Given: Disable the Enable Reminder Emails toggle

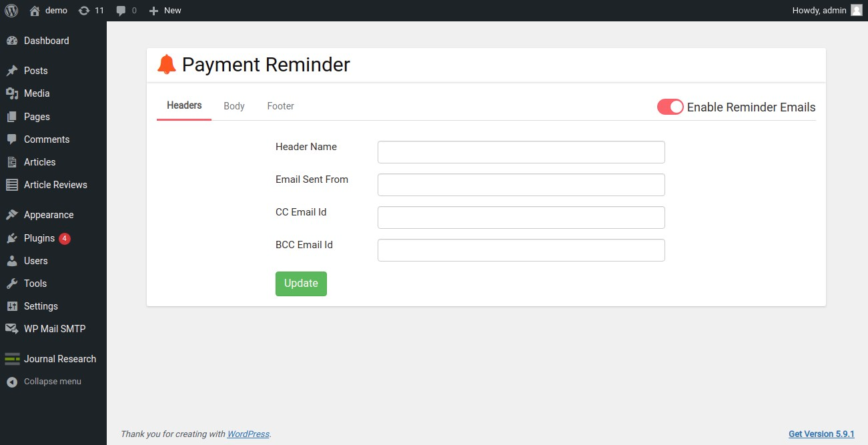Looking at the screenshot, I should [670, 107].
